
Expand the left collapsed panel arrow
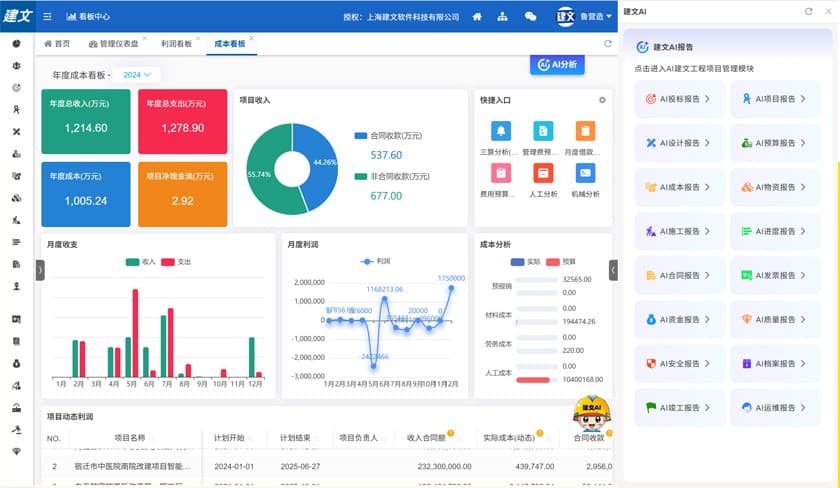click(x=40, y=270)
